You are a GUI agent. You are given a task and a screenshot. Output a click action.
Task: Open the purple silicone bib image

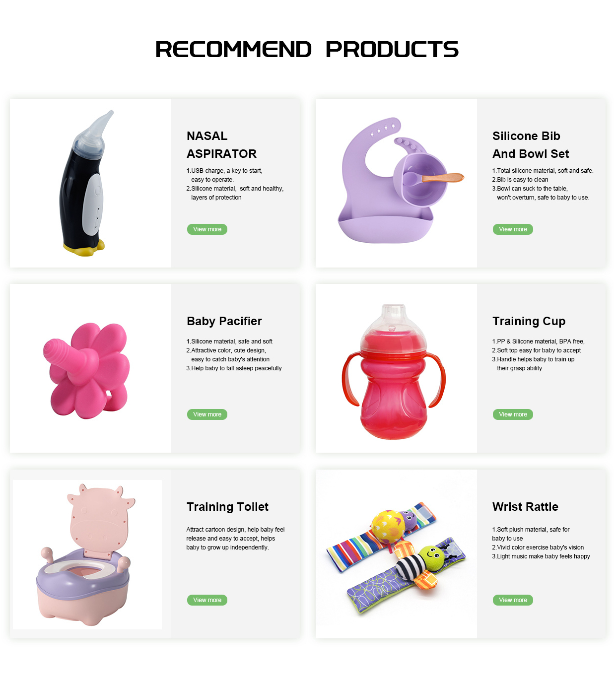coord(396,183)
